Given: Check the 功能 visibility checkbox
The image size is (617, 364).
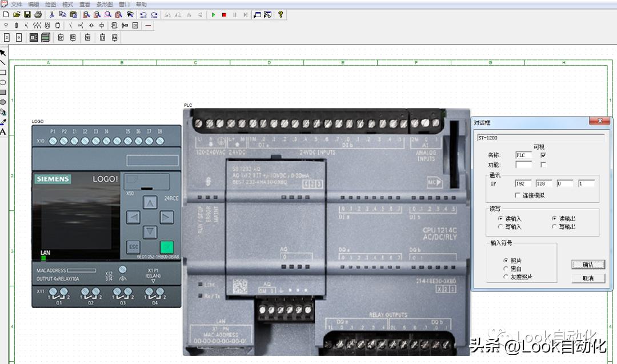Looking at the screenshot, I should [x=543, y=165].
